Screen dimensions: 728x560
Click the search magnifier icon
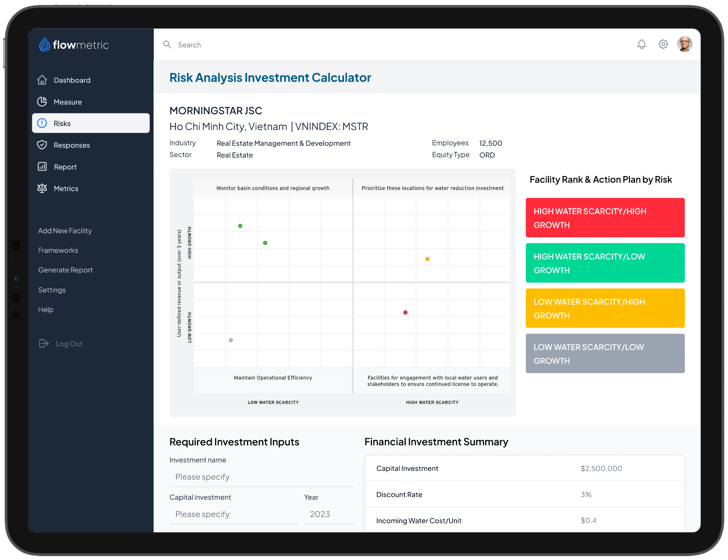point(167,45)
